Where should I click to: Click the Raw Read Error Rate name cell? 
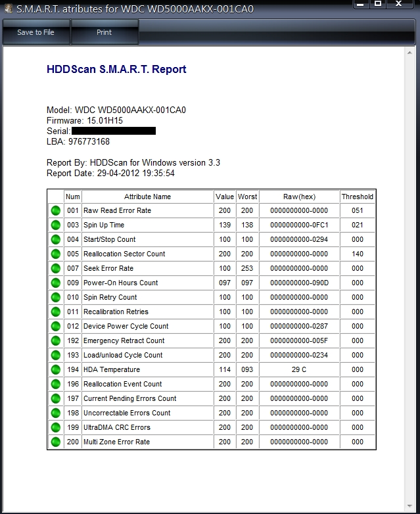[147, 210]
